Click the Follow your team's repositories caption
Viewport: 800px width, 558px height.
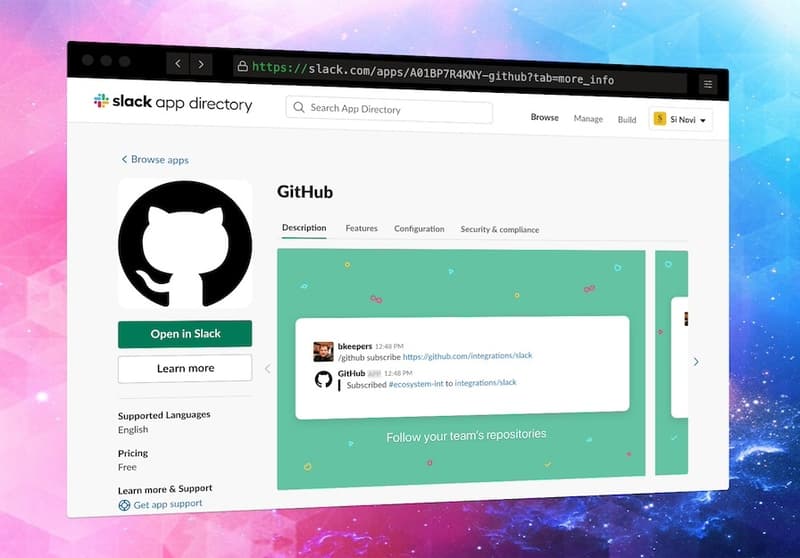466,435
